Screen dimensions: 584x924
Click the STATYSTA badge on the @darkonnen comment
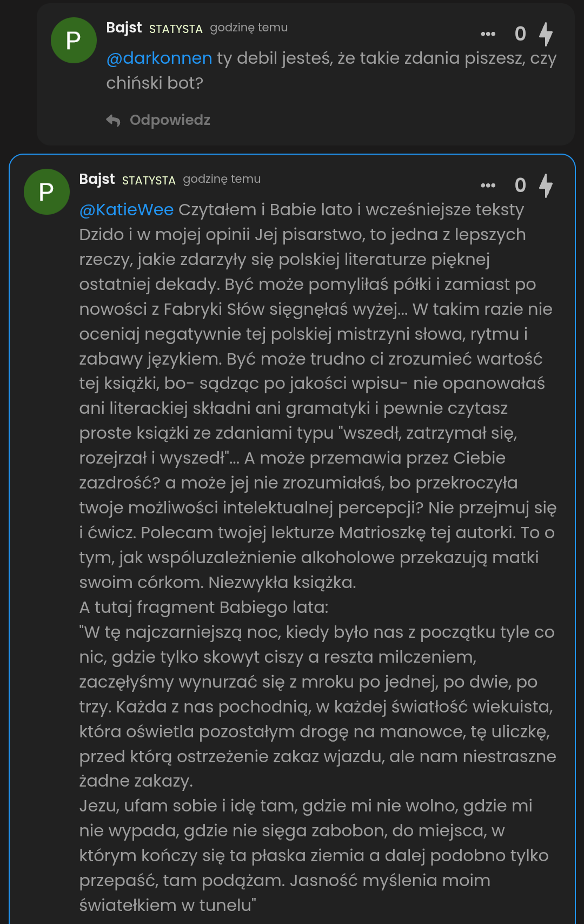coord(176,29)
